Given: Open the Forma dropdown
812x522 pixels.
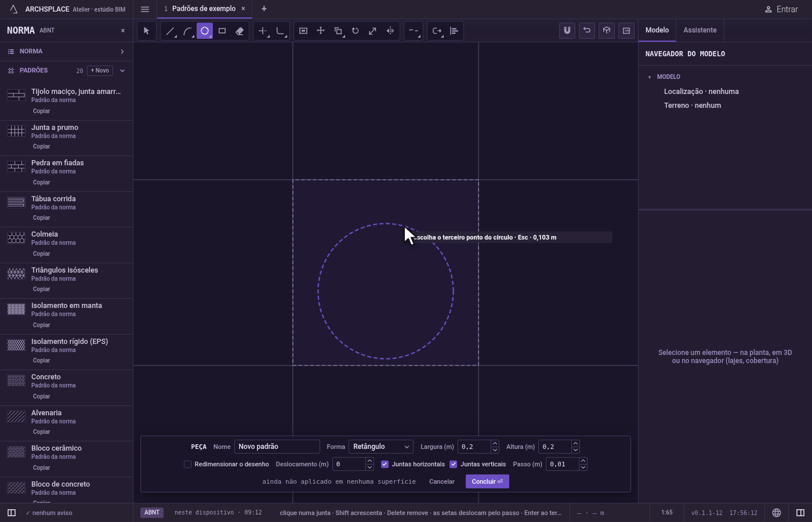Looking at the screenshot, I should click(381, 447).
